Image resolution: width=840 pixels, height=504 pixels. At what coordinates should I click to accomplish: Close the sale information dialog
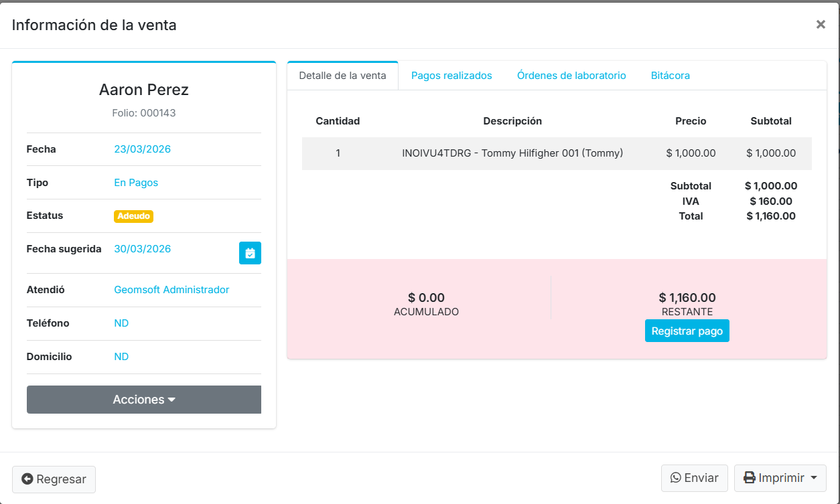821,25
